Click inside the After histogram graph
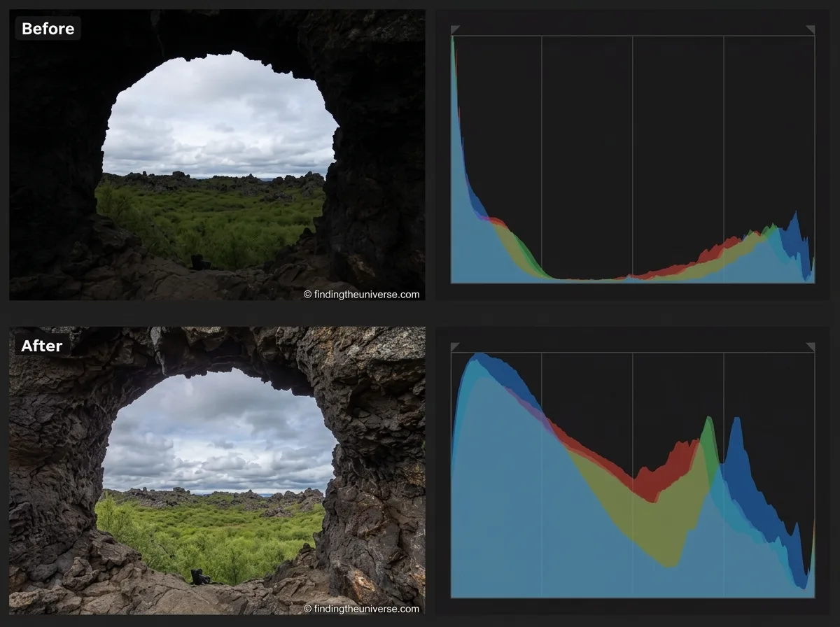Screen dimensions: 840x627 click(633, 475)
